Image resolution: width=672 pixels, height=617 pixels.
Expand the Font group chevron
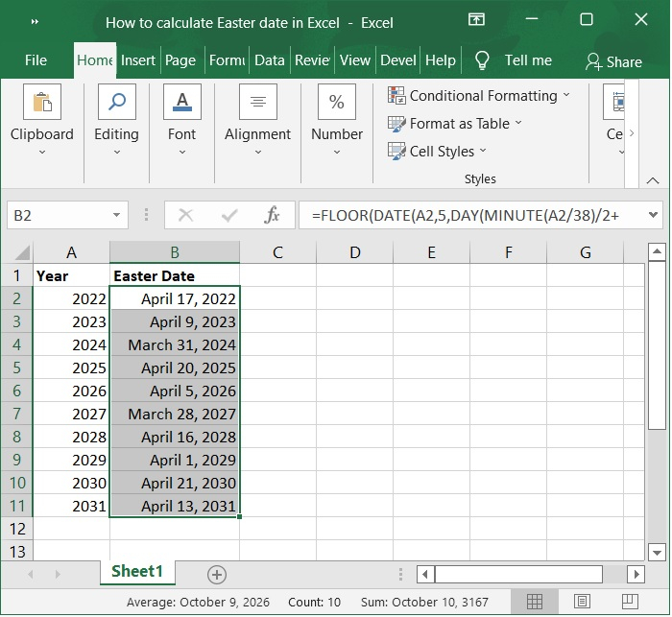[x=182, y=153]
